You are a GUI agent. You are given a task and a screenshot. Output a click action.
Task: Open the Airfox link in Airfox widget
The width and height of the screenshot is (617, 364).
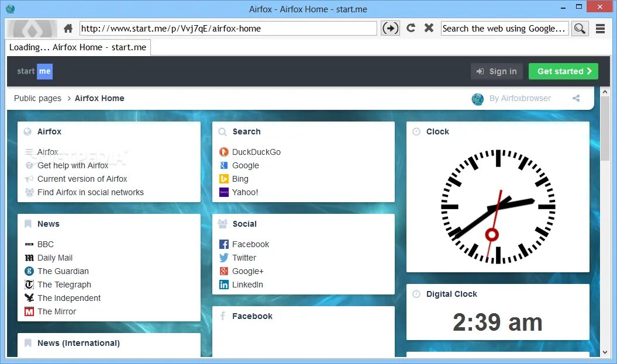click(47, 152)
